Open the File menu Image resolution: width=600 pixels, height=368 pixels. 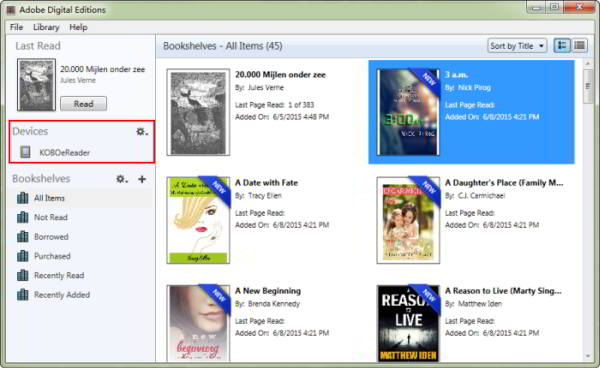pyautogui.click(x=16, y=27)
